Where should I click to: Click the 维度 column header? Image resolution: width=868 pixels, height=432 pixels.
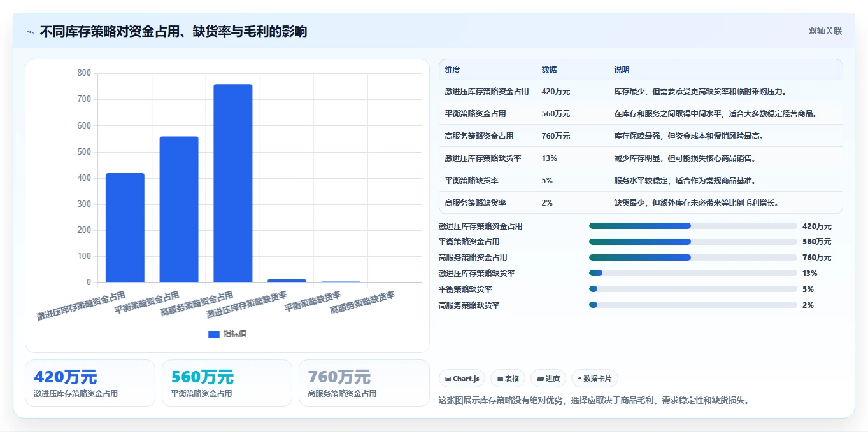coord(452,70)
